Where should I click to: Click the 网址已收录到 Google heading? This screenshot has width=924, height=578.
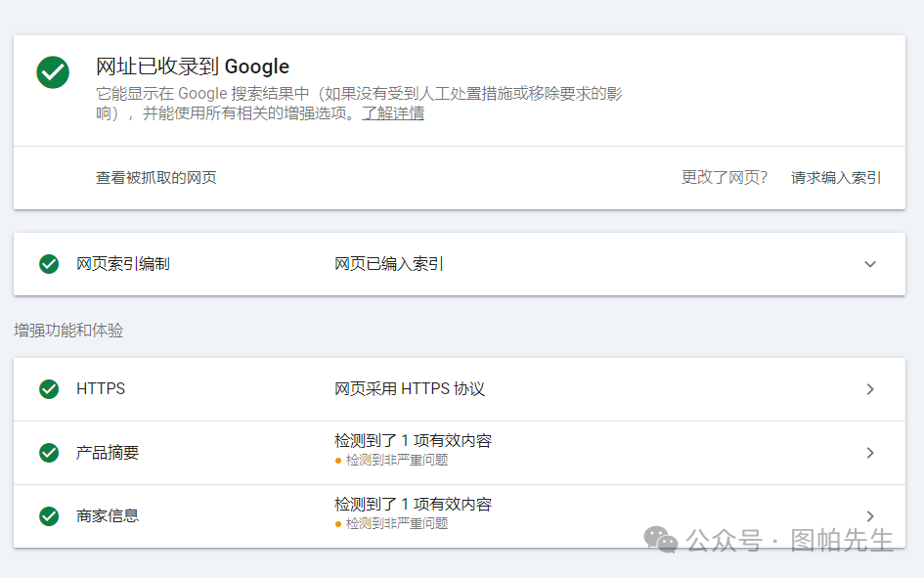pos(192,67)
